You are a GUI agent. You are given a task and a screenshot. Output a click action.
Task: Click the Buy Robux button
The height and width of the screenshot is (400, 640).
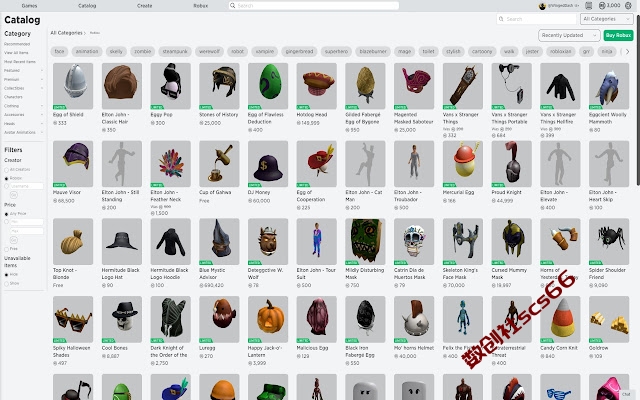[x=618, y=36]
